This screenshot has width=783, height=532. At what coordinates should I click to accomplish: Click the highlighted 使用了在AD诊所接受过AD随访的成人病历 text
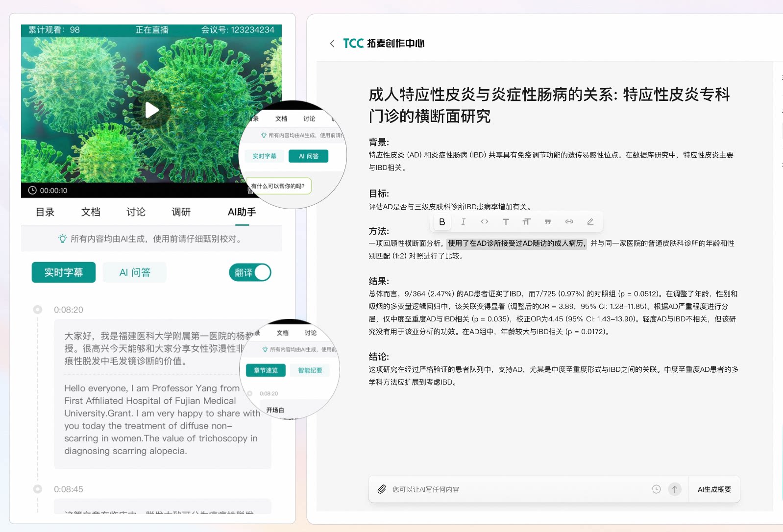(x=516, y=243)
